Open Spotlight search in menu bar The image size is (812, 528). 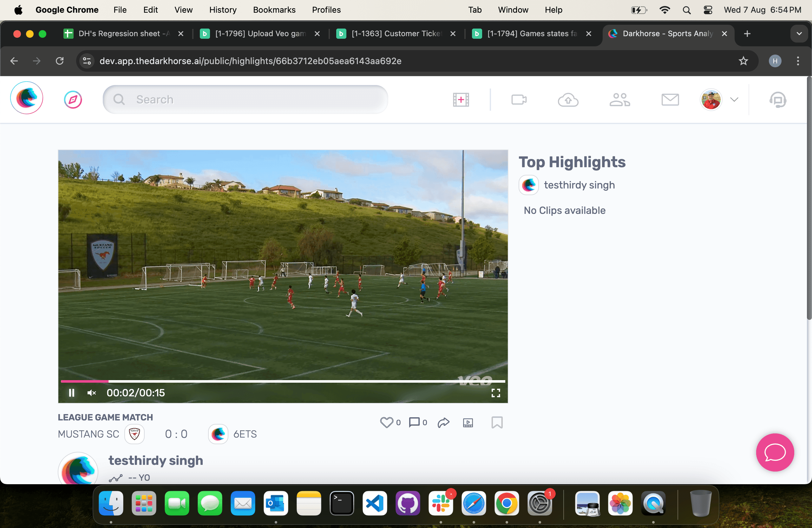coord(687,10)
